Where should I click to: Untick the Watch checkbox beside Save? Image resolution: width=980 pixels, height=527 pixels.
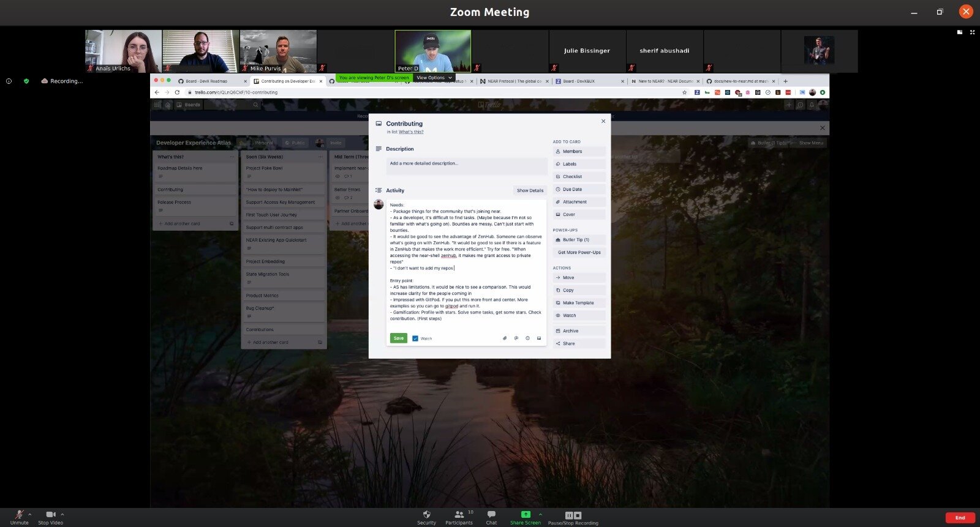click(x=415, y=338)
